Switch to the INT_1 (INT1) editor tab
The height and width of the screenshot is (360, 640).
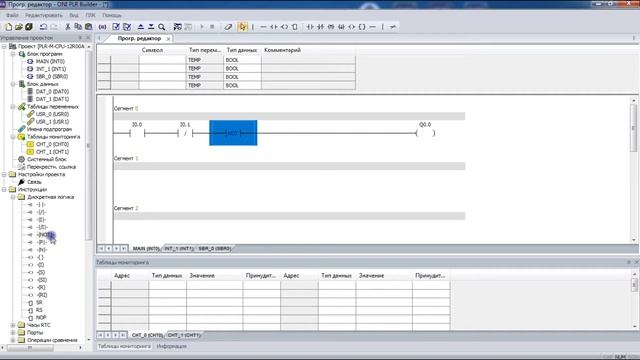point(179,248)
